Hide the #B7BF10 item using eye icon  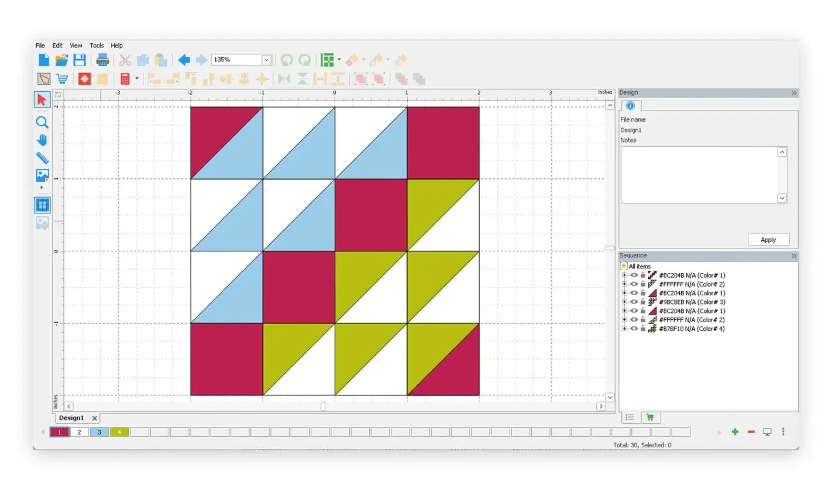coord(634,329)
